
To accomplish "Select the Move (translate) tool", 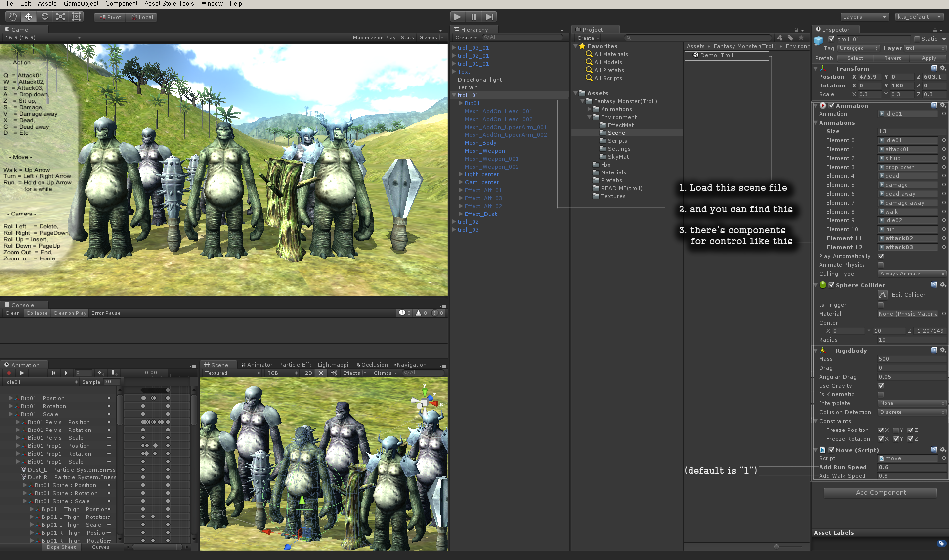I will tap(29, 17).
